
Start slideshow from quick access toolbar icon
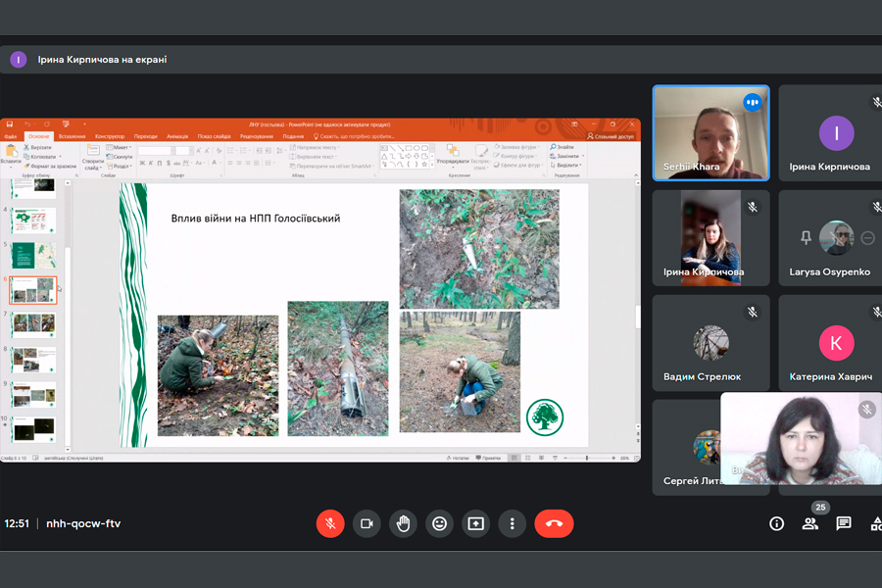(x=66, y=123)
